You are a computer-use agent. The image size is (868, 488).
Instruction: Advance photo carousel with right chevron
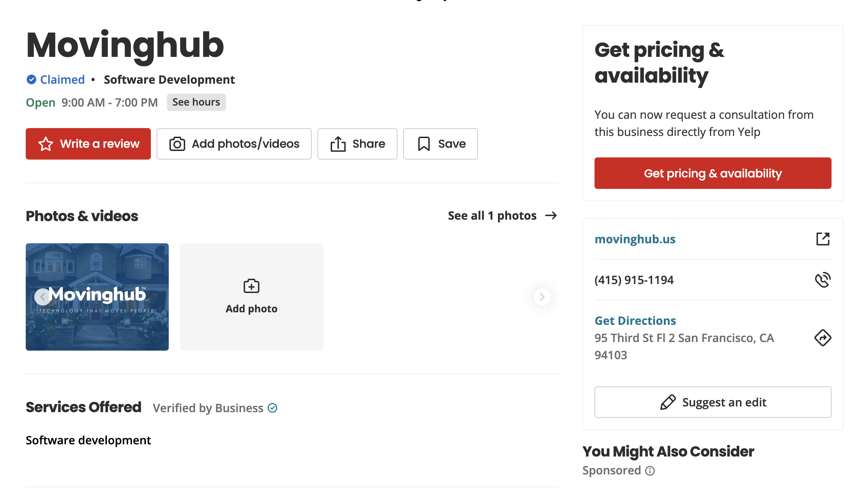(x=542, y=297)
